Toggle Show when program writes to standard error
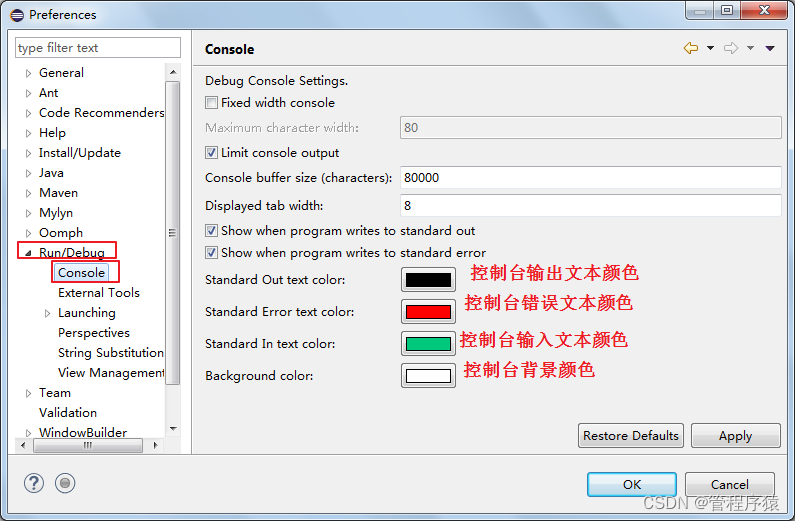The image size is (795, 521). click(211, 252)
